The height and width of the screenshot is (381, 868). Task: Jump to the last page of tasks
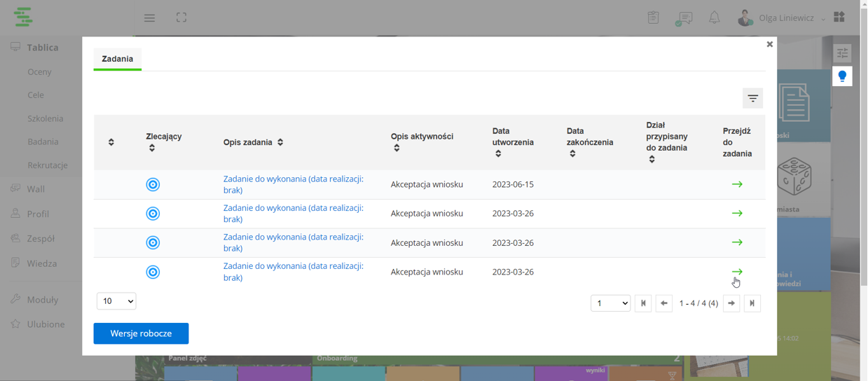tap(752, 303)
